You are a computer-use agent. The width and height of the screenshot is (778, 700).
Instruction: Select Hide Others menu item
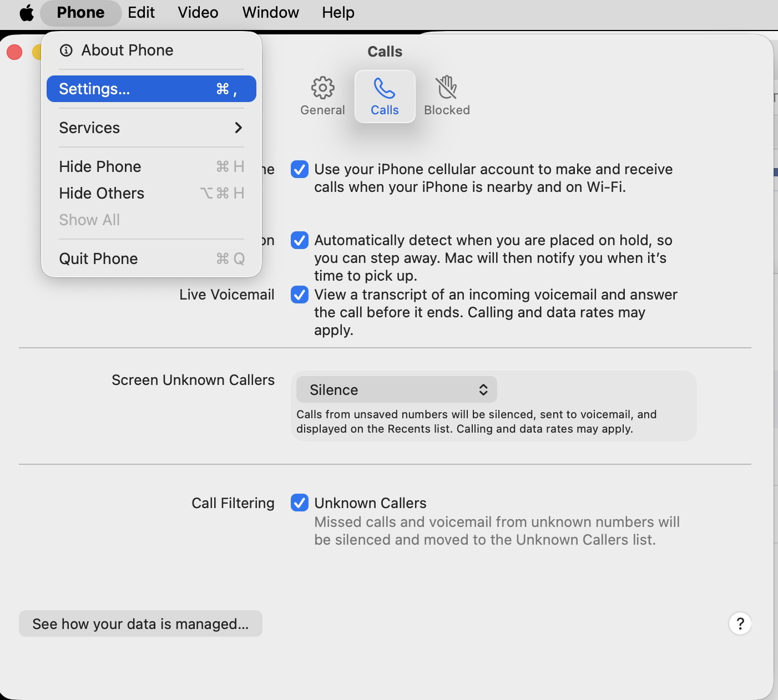[151, 193]
